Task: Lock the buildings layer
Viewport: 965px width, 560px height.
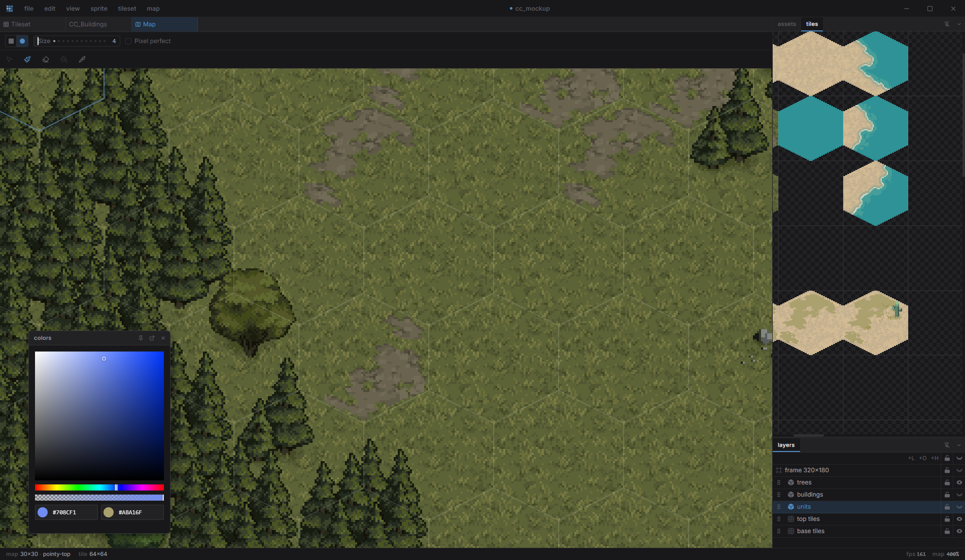Action: coord(947,495)
